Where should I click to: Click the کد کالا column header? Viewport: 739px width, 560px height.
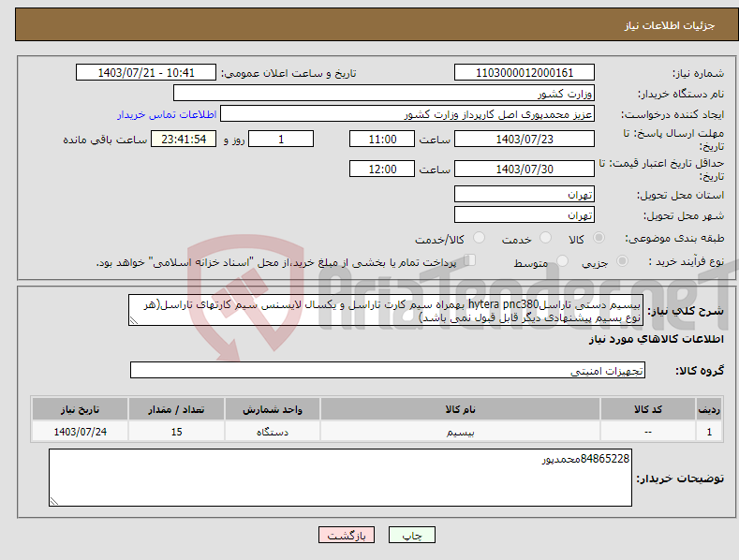pyautogui.click(x=648, y=409)
